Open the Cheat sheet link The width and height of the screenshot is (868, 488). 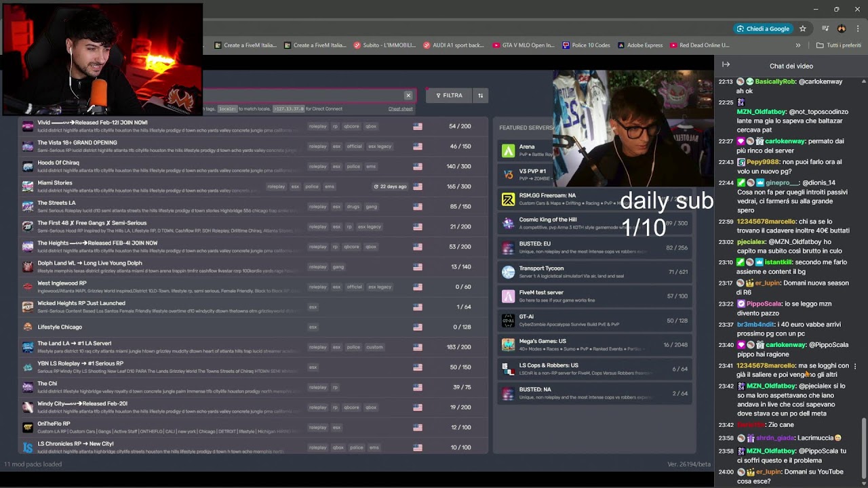pos(400,109)
